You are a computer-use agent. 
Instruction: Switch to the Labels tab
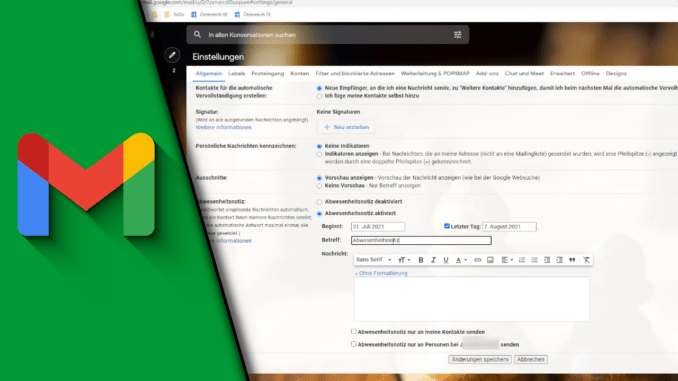tap(237, 74)
